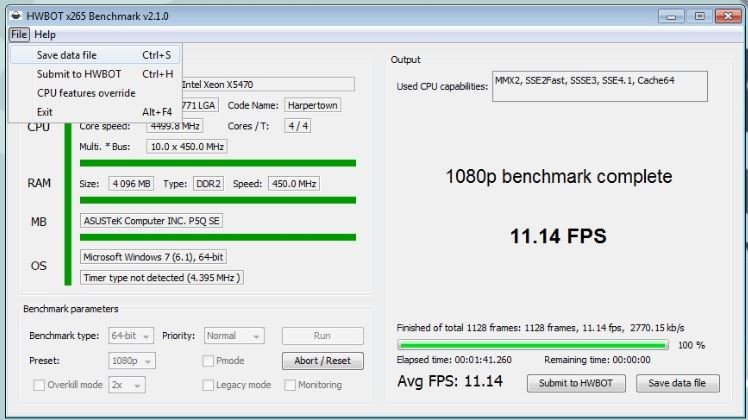The height and width of the screenshot is (420, 748).
Task: Click the 1080p benchmark complete message
Action: 559,177
